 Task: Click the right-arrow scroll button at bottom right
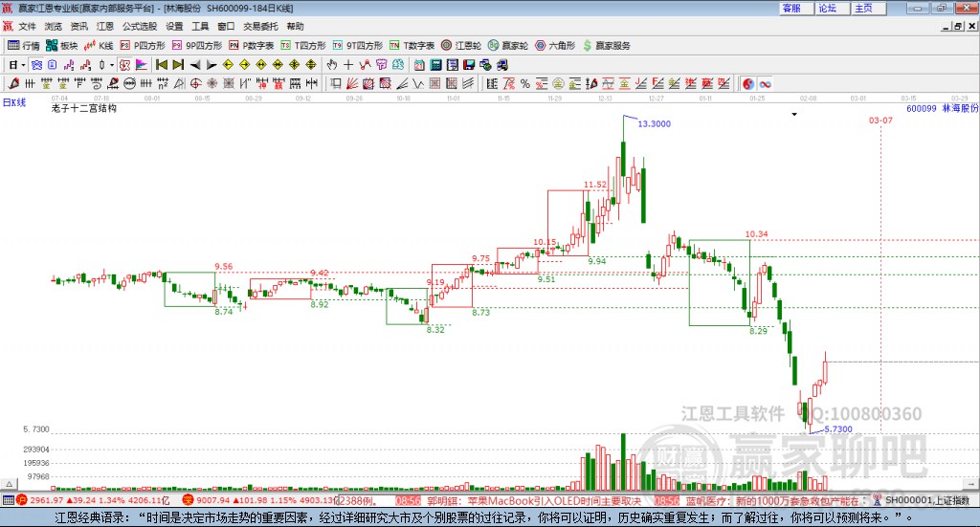(x=970, y=484)
